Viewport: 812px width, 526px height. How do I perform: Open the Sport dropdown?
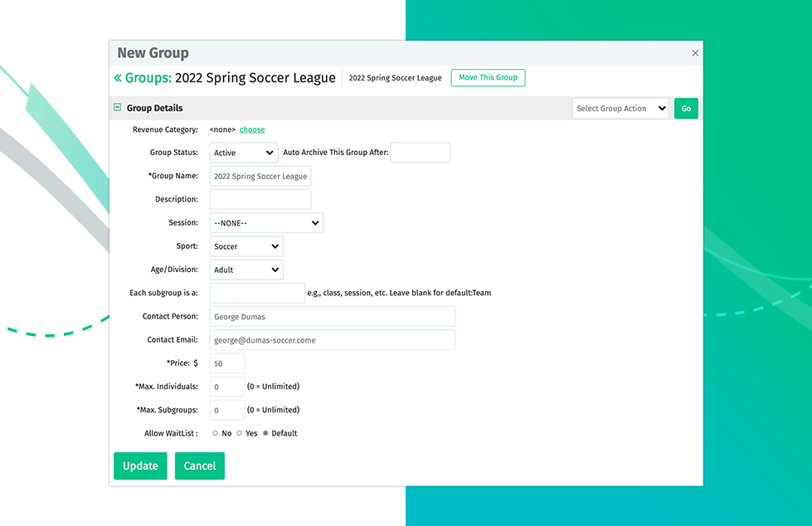click(246, 246)
